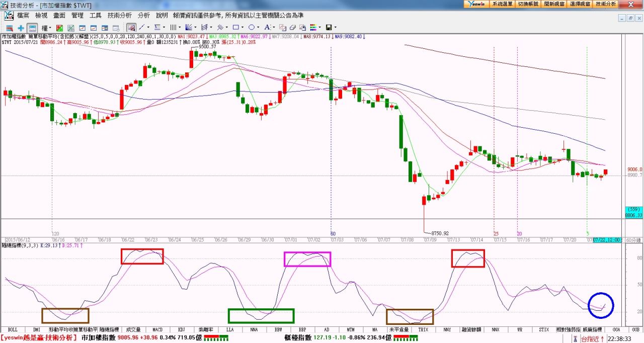This screenshot has height=343, width=644.
Task: Click the floppy disk save icon
Action: click(329, 27)
